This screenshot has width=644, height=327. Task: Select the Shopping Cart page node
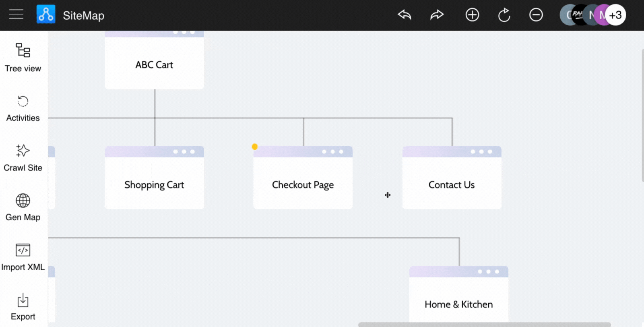tap(155, 178)
